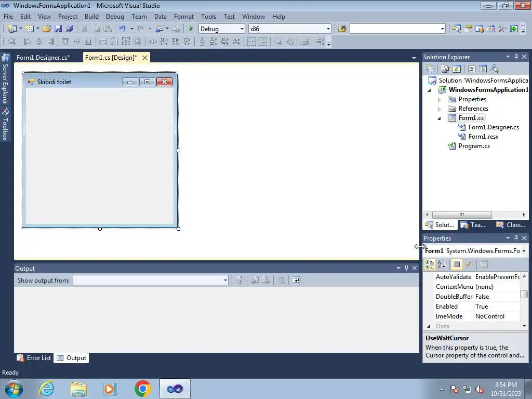Click the Extension Manager green arrow icon
Screen dimensions: 532x399
pos(514,29)
